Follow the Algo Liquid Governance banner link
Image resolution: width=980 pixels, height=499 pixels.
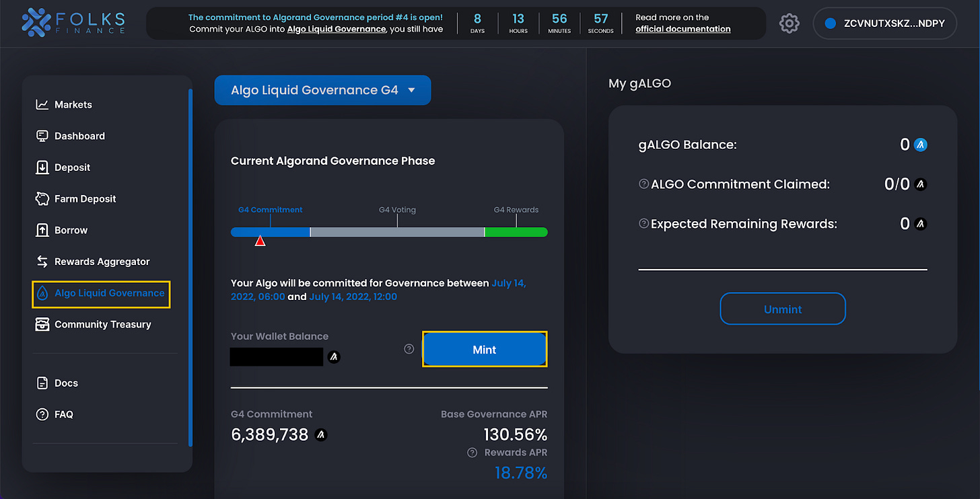pos(337,29)
